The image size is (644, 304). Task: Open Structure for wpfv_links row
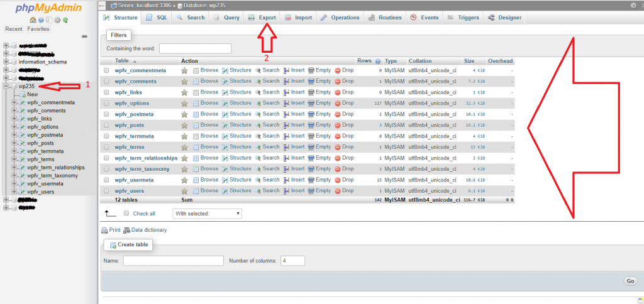236,92
